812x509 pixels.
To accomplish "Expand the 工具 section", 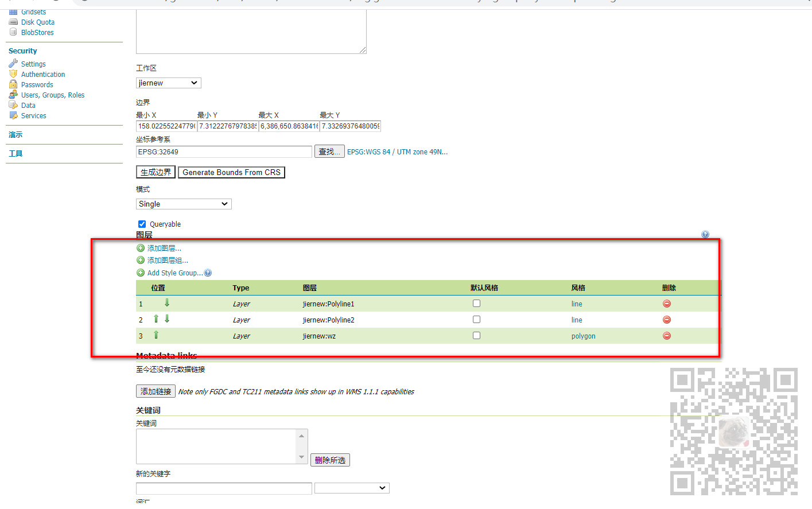I will tap(15, 154).
